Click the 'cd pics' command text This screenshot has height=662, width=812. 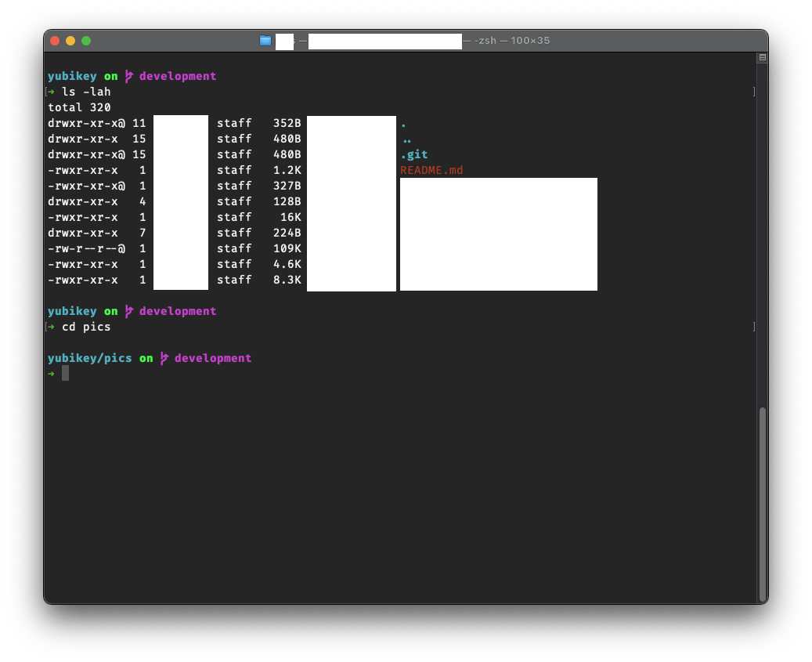click(86, 327)
